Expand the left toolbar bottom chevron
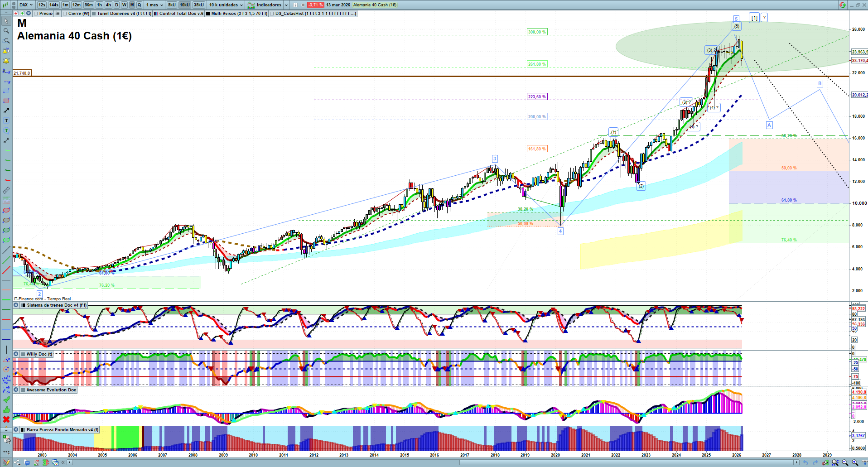 coord(6,429)
